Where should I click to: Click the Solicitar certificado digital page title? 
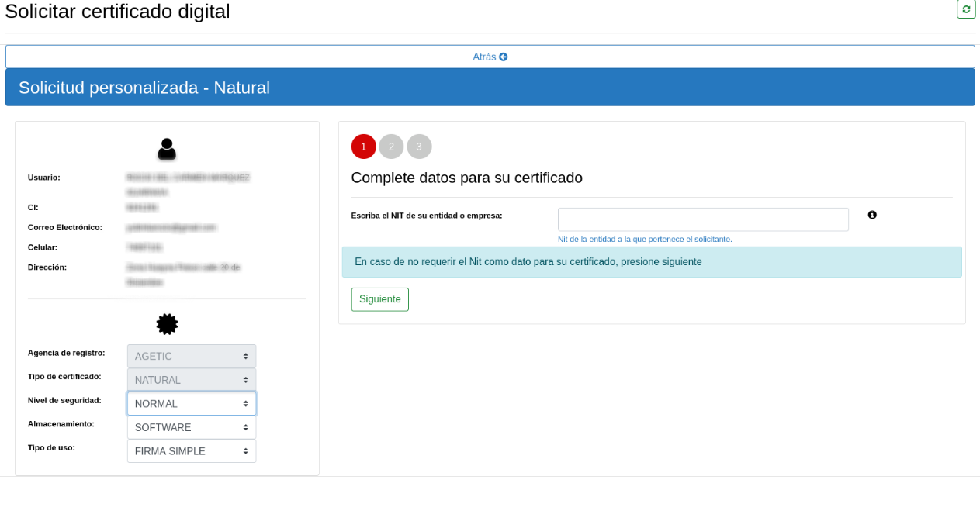click(x=117, y=12)
